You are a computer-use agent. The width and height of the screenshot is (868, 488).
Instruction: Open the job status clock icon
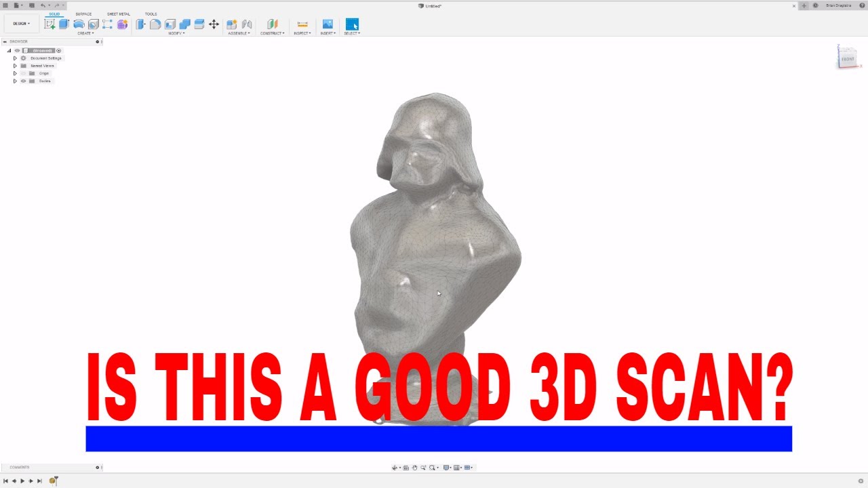[x=815, y=5]
